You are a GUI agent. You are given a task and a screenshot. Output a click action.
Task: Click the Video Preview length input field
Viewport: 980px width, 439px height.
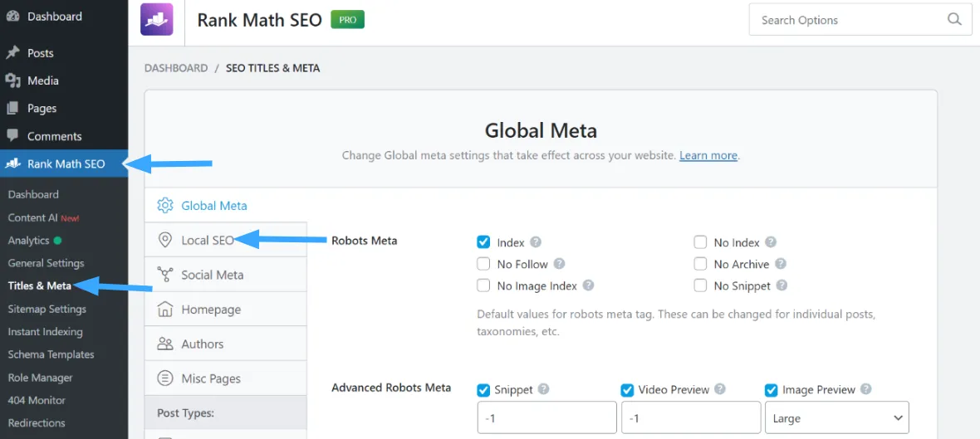(691, 417)
